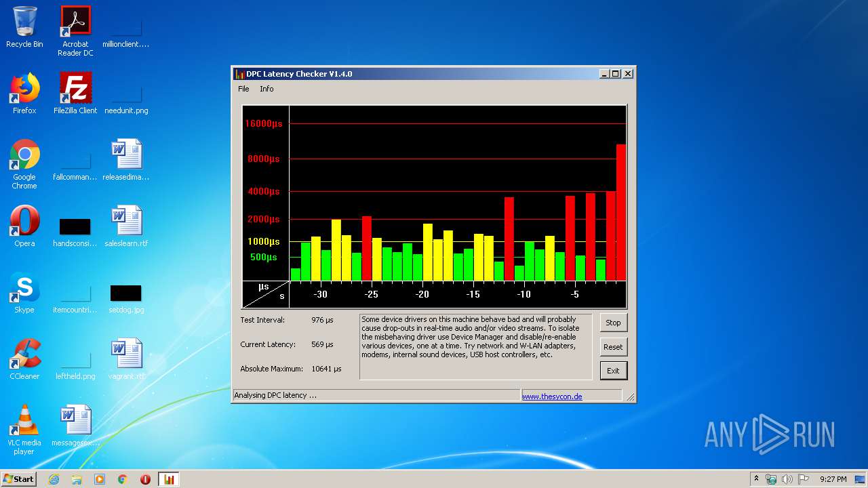
Task: Click the 9:27 PM taskbar clock
Action: [833, 479]
